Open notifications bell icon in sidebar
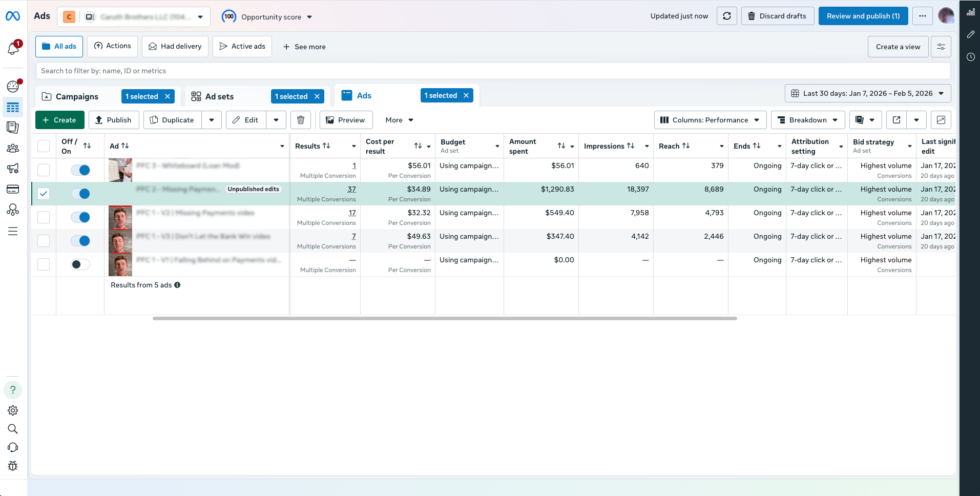This screenshot has width=980, height=496. [13, 48]
